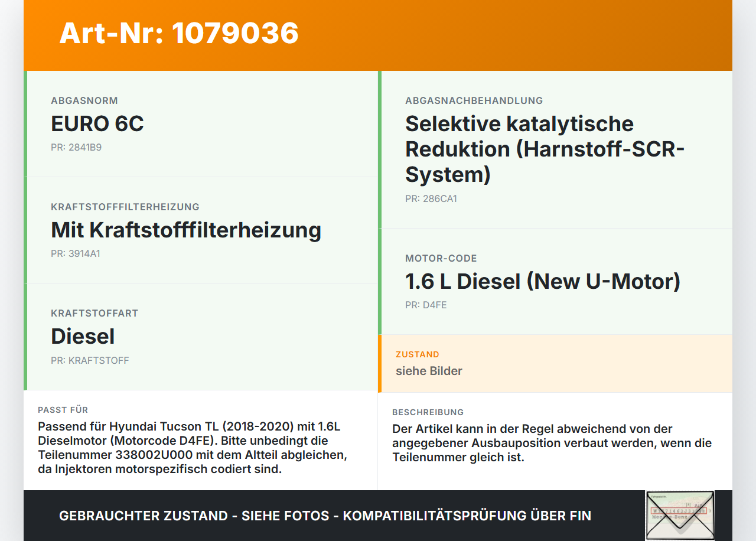Click the EURO 6C value
Image resolution: width=756 pixels, height=541 pixels.
point(97,123)
